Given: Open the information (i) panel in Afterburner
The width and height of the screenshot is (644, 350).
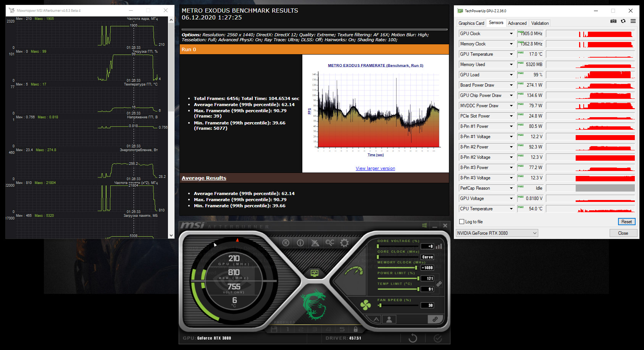Looking at the screenshot, I should (300, 243).
